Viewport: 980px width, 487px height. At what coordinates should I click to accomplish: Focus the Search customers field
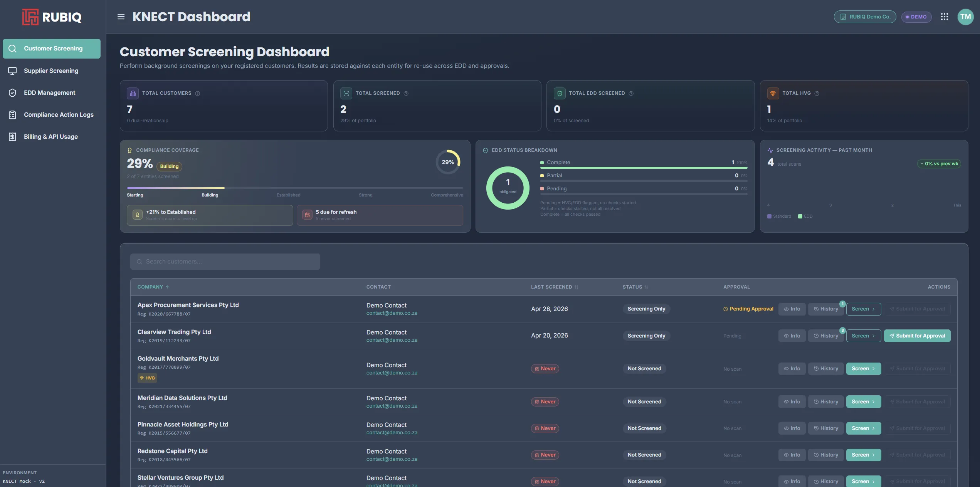pos(225,262)
